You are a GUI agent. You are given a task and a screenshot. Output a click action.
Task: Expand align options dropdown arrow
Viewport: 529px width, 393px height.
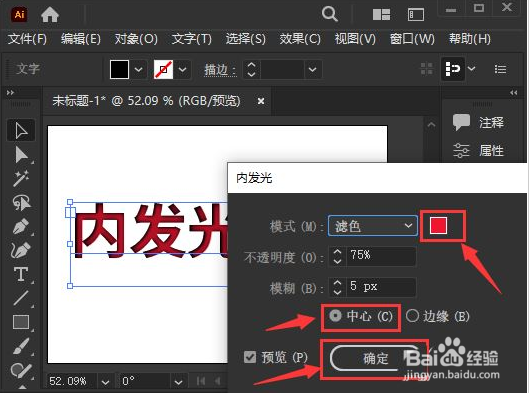(x=471, y=68)
